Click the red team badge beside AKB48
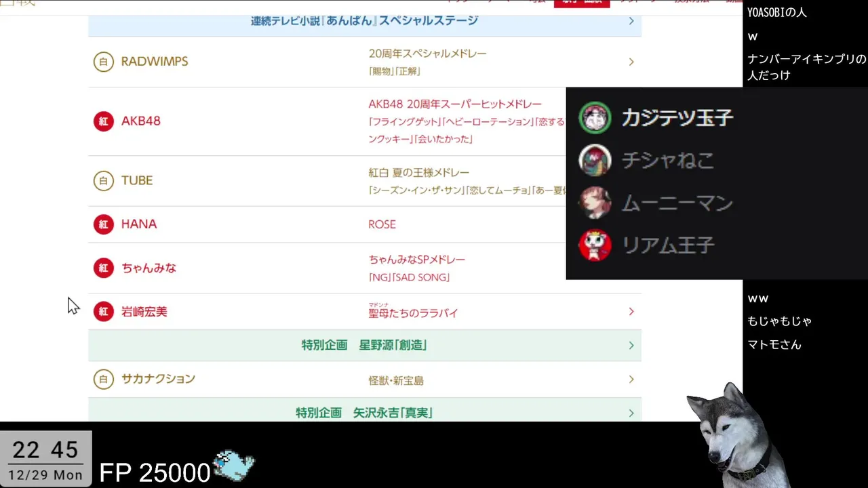This screenshot has height=488, width=868. [x=103, y=121]
